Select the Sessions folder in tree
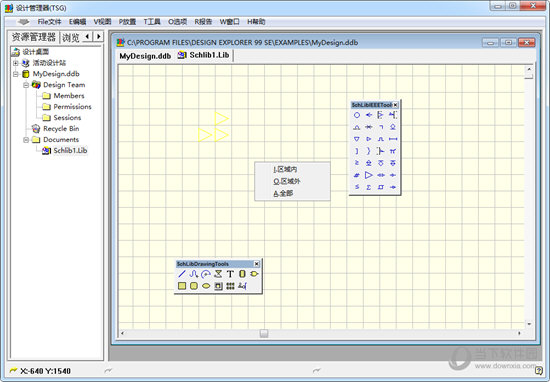This screenshot has height=382, width=550. (67, 118)
